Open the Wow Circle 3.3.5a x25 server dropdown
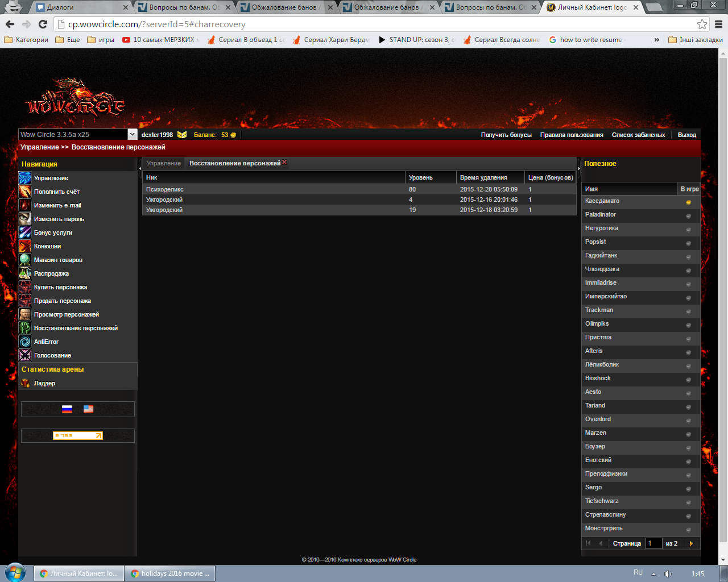 click(x=132, y=135)
